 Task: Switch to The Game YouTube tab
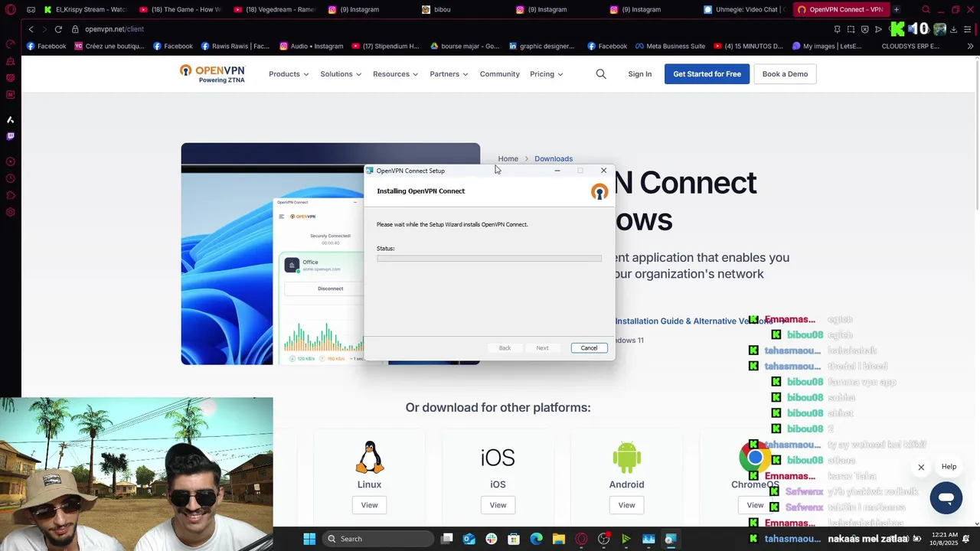click(181, 10)
